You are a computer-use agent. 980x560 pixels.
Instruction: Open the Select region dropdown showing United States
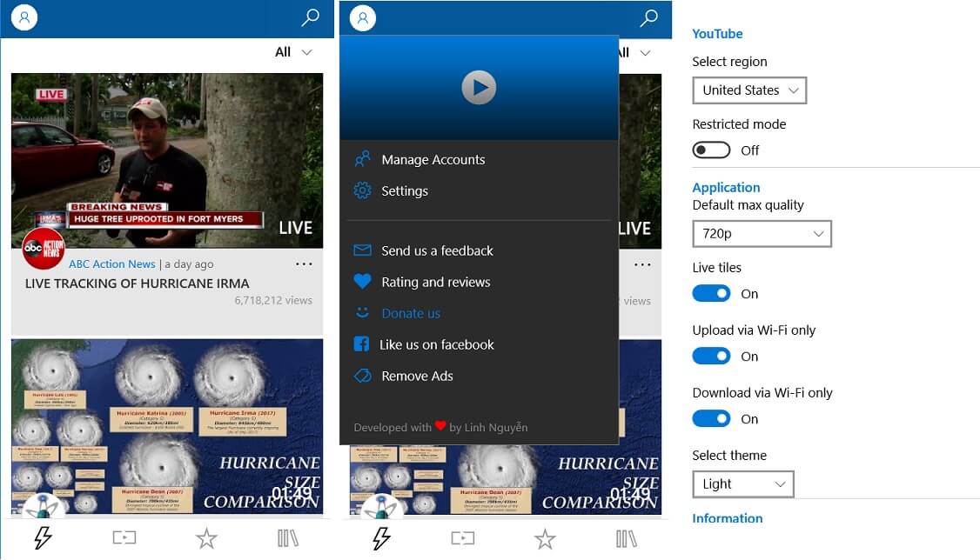[x=749, y=90]
